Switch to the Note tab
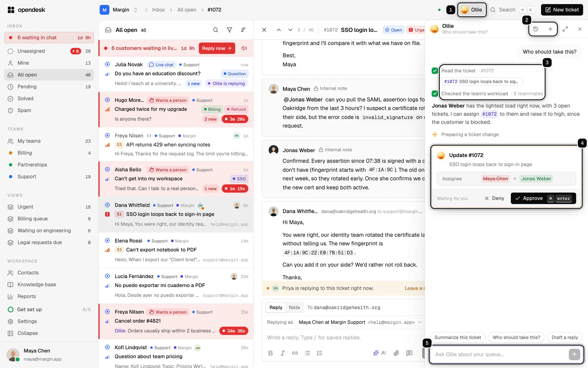The height and width of the screenshot is (368, 588). (x=294, y=307)
